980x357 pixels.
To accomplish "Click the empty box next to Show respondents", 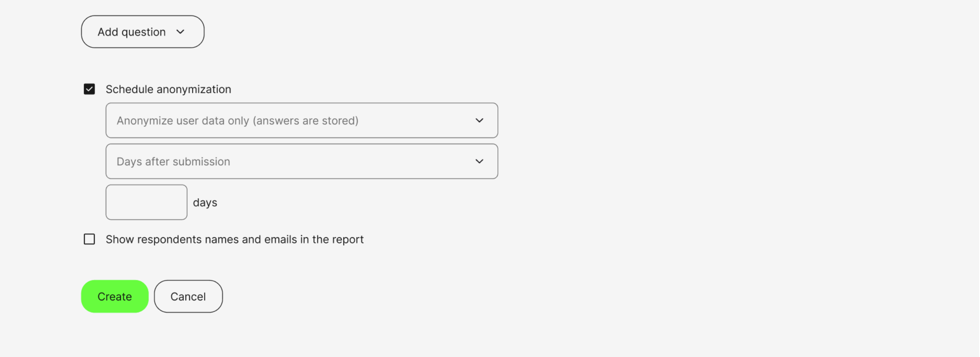I will (x=89, y=239).
